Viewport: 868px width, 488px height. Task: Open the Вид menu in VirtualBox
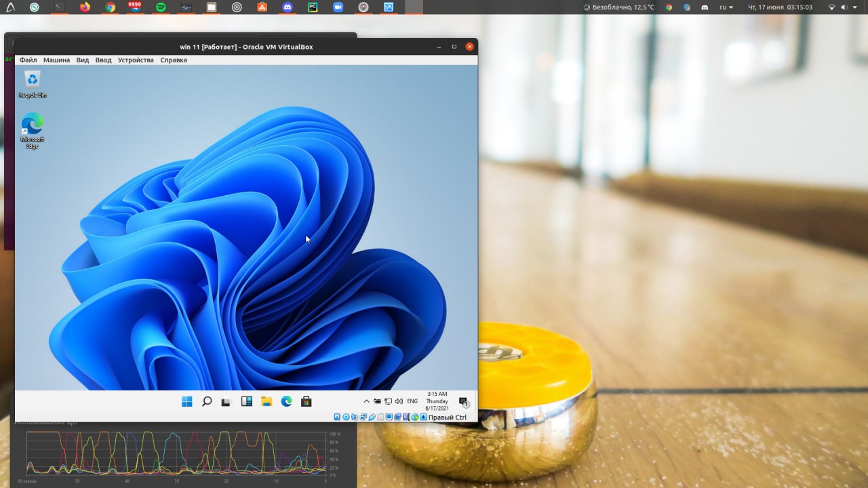[x=83, y=60]
